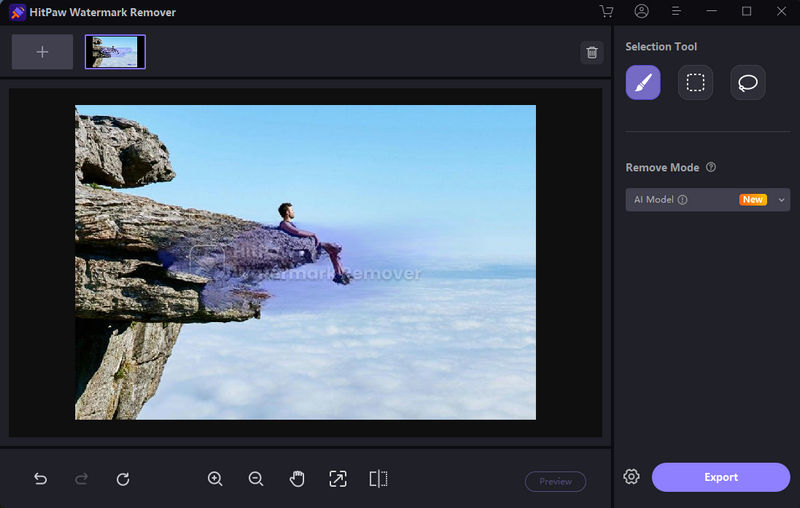The image size is (800, 508).
Task: Add a new image with plus button
Action: (42, 52)
